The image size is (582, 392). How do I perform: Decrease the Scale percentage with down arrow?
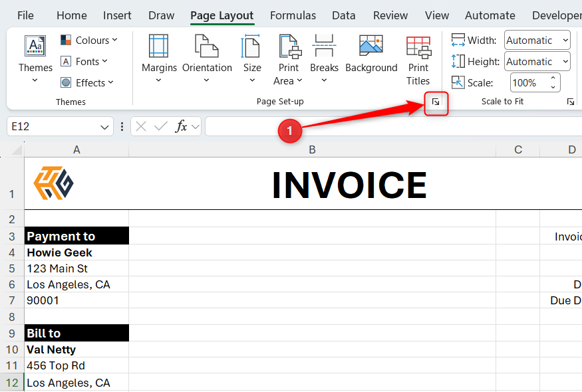tap(553, 87)
